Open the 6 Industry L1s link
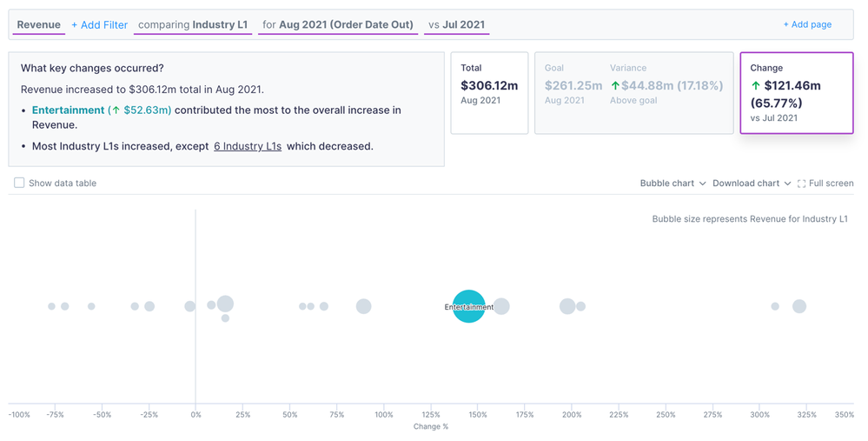Screen dimensions: 868x441 coord(248,146)
